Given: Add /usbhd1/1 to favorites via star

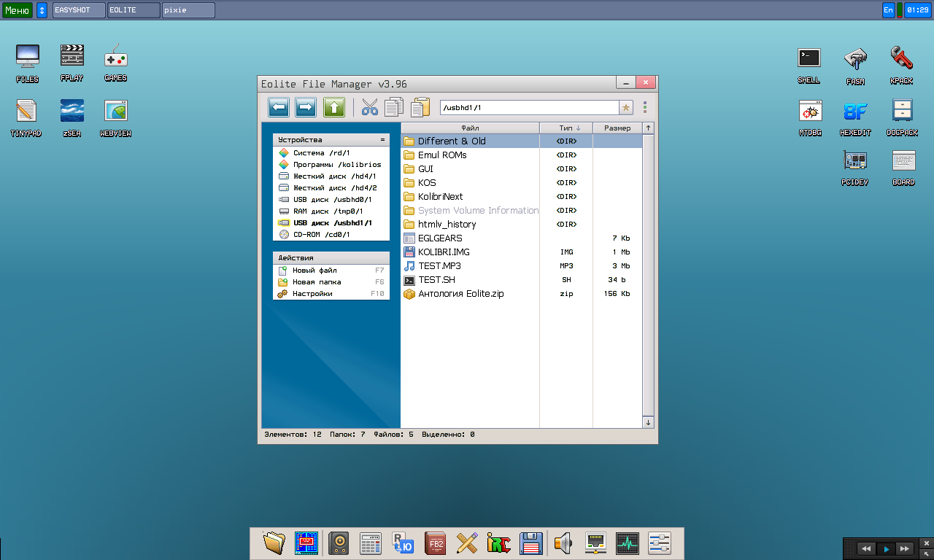Looking at the screenshot, I should click(x=625, y=106).
